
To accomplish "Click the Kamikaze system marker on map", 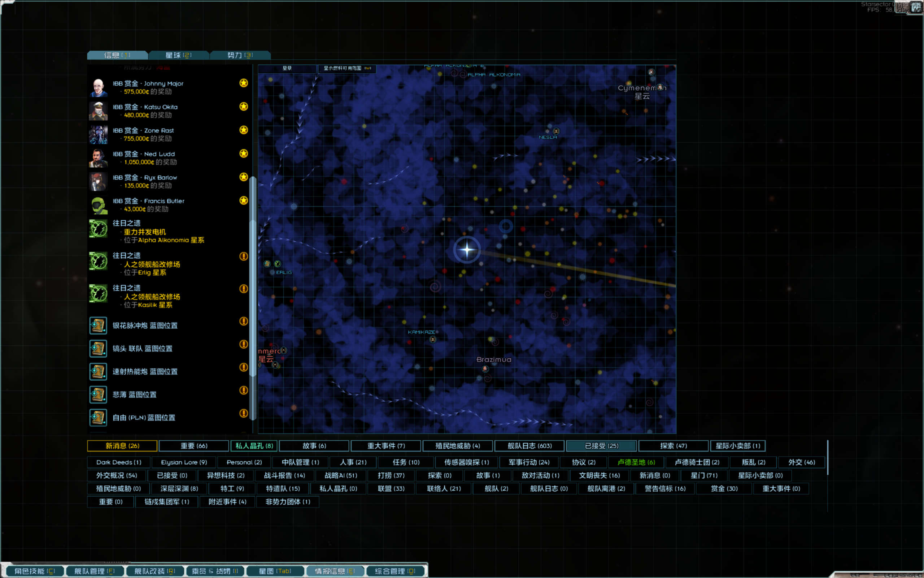I will [433, 339].
